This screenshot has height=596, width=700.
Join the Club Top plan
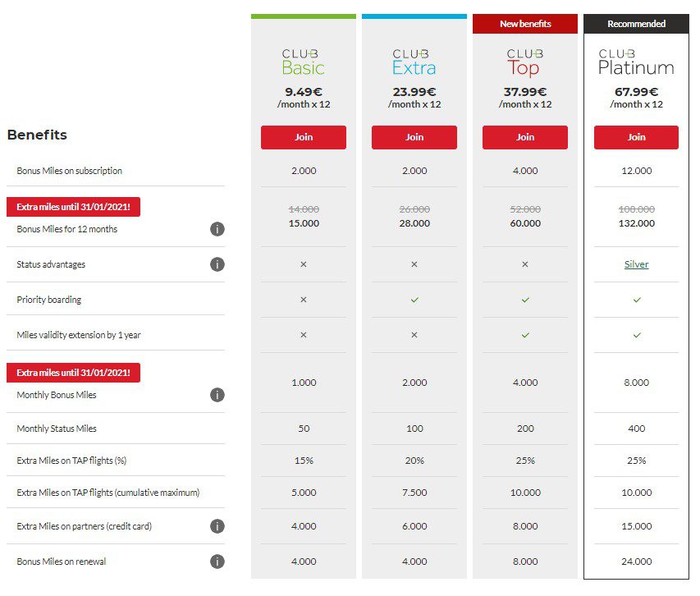(525, 137)
